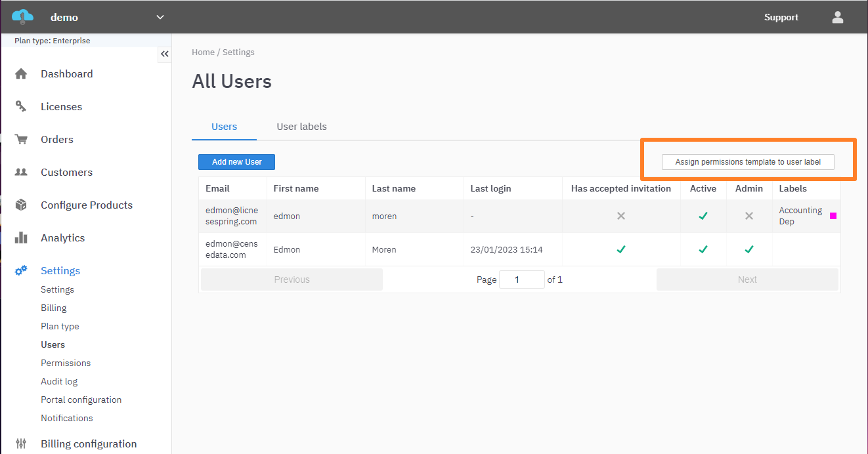Expand the Settings sidebar section
868x454 pixels.
tap(60, 271)
